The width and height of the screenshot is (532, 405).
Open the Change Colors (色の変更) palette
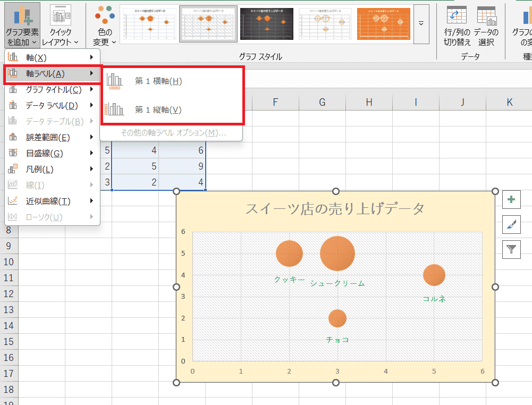pos(105,24)
